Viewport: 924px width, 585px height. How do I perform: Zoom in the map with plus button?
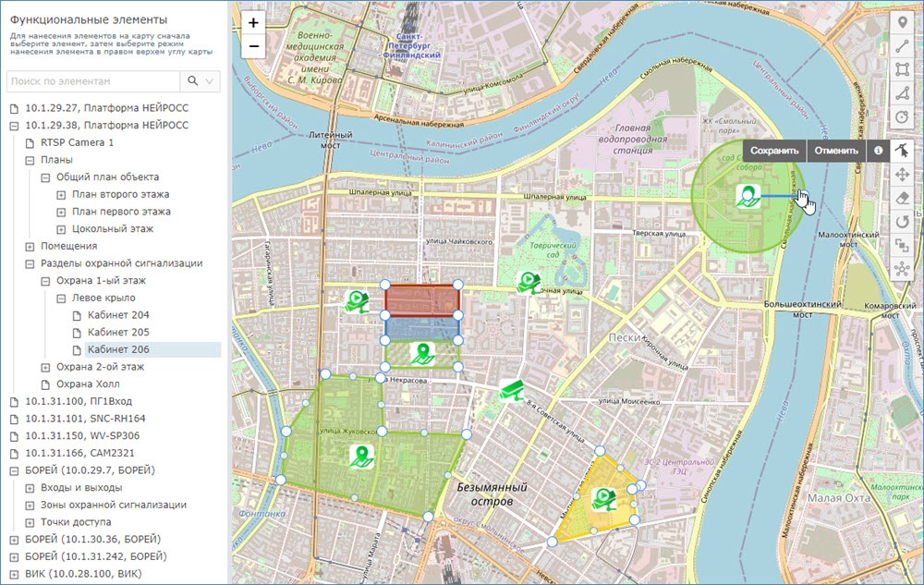[x=254, y=22]
